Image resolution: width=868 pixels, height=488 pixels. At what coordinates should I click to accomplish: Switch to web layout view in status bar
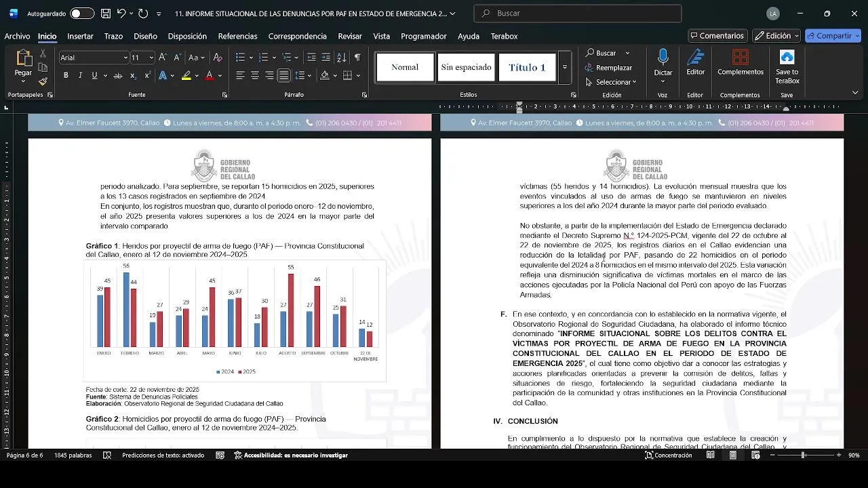tap(755, 455)
